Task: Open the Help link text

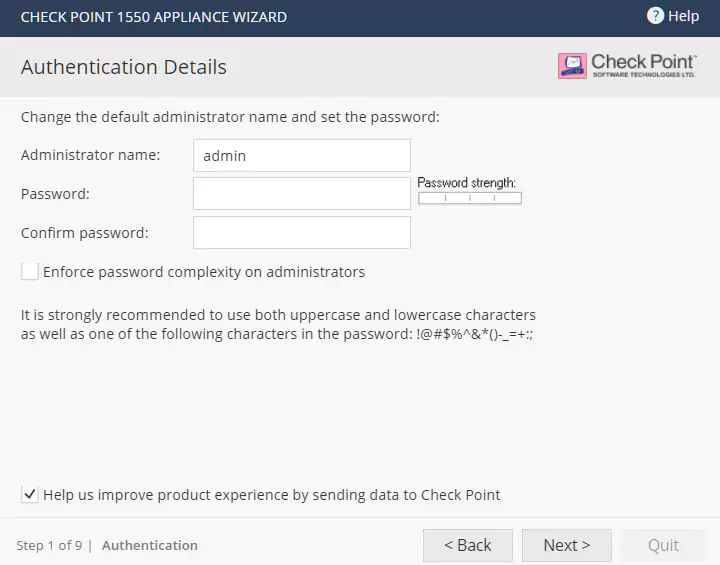Action: click(x=684, y=16)
